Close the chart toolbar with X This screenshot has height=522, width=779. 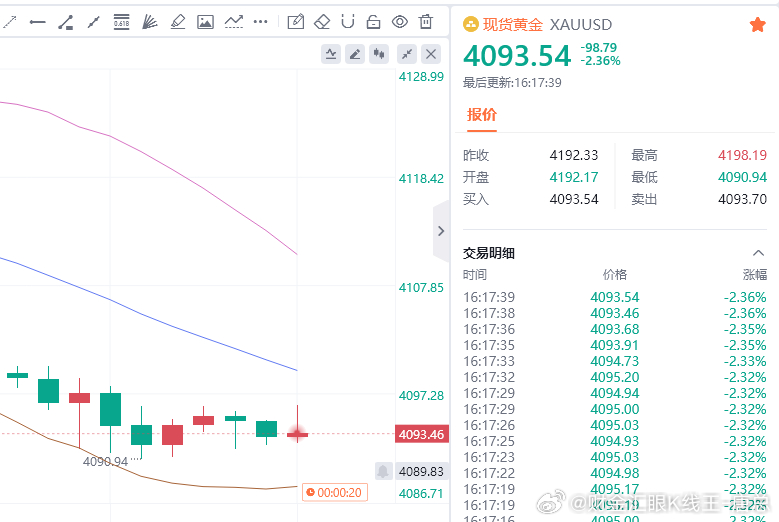click(431, 54)
